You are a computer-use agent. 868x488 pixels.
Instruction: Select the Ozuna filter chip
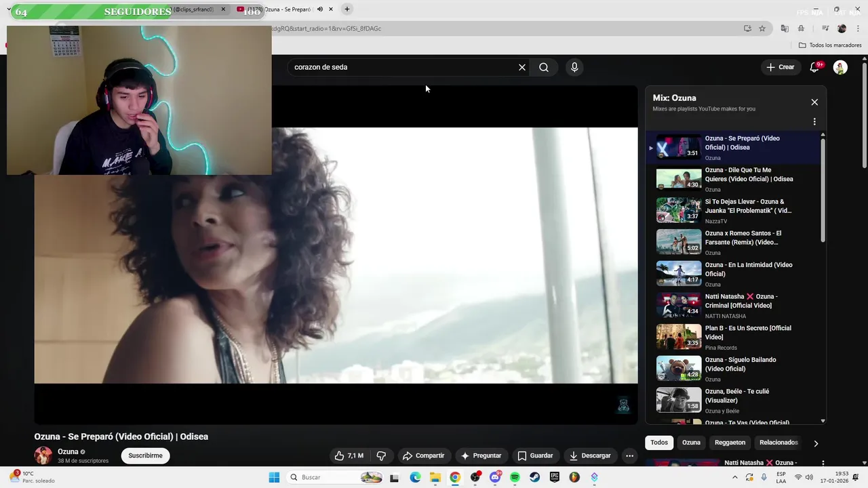(691, 443)
